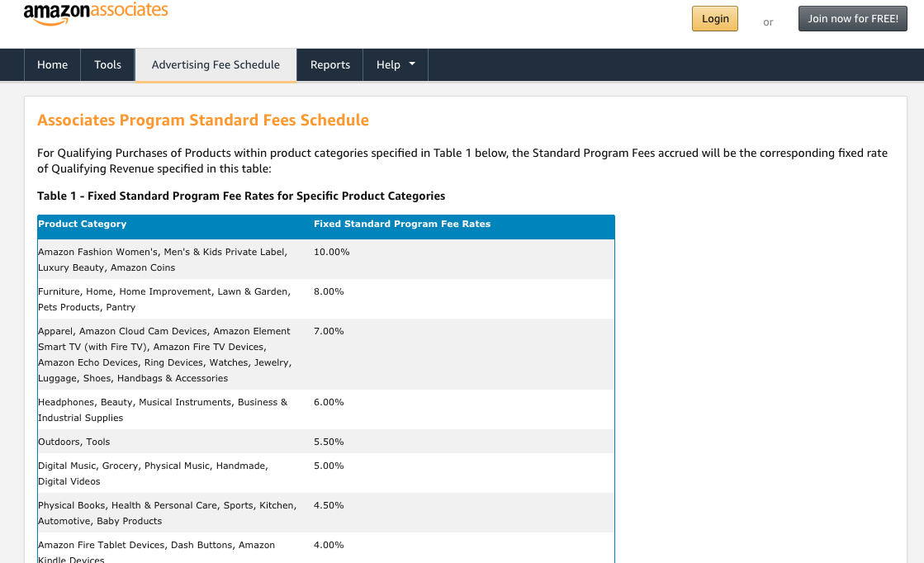Click the 5.50% fee rate
The width and height of the screenshot is (924, 563).
(329, 442)
